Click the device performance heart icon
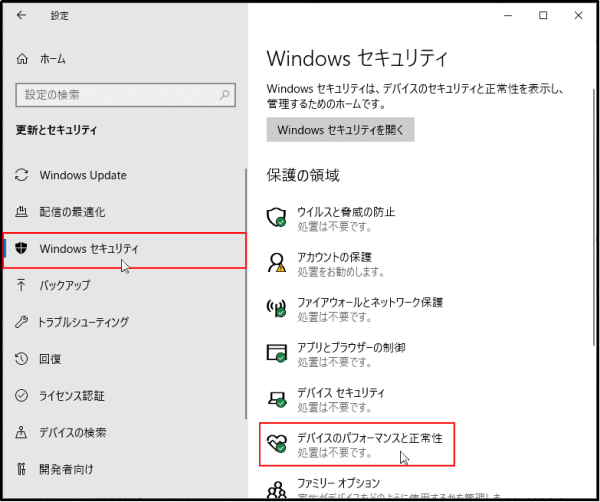The image size is (600, 502). click(x=276, y=443)
